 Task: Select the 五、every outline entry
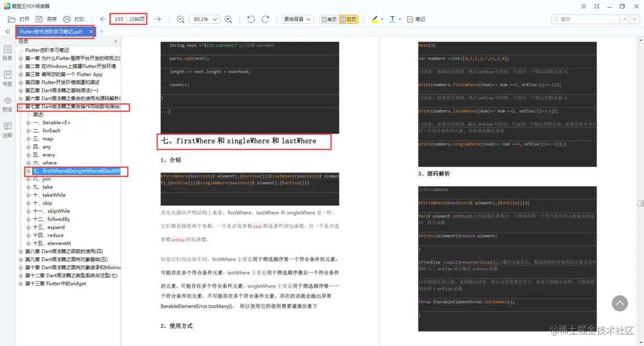point(44,155)
